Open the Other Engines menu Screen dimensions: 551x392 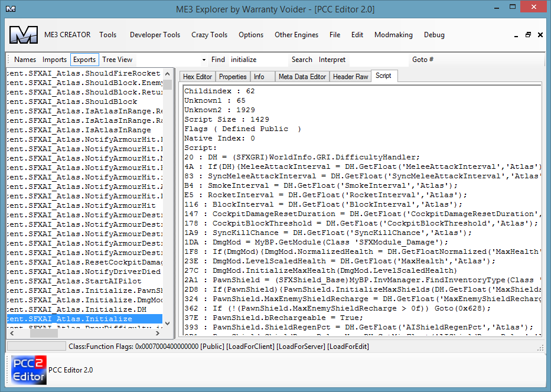tap(296, 35)
